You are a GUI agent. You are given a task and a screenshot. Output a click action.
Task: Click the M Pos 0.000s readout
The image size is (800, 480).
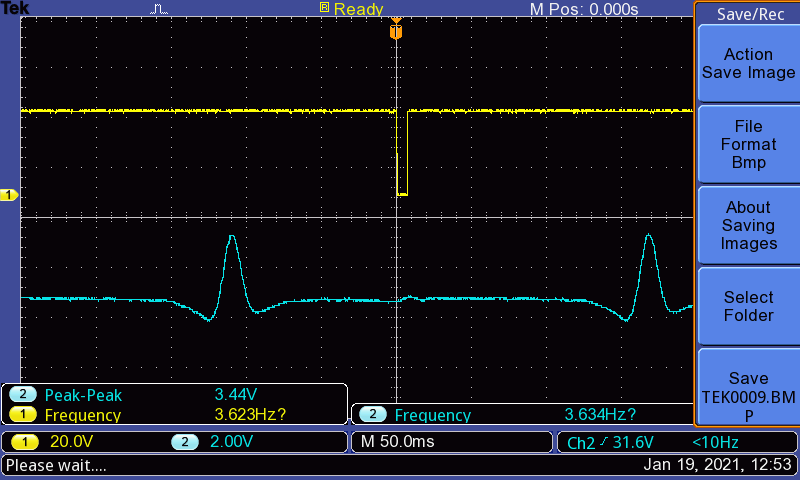tap(583, 9)
